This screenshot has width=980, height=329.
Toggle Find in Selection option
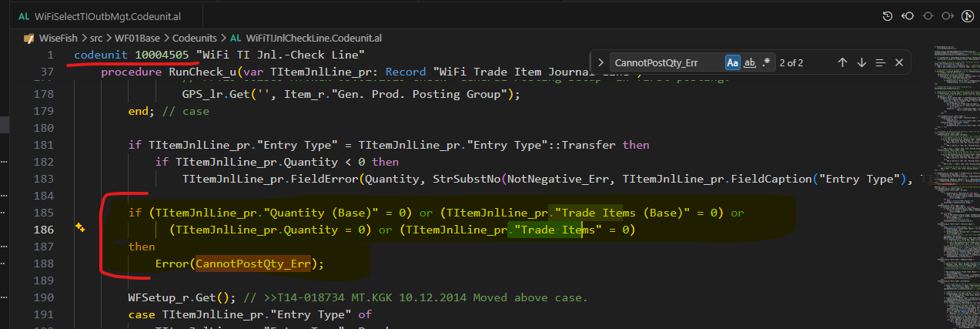tap(879, 62)
